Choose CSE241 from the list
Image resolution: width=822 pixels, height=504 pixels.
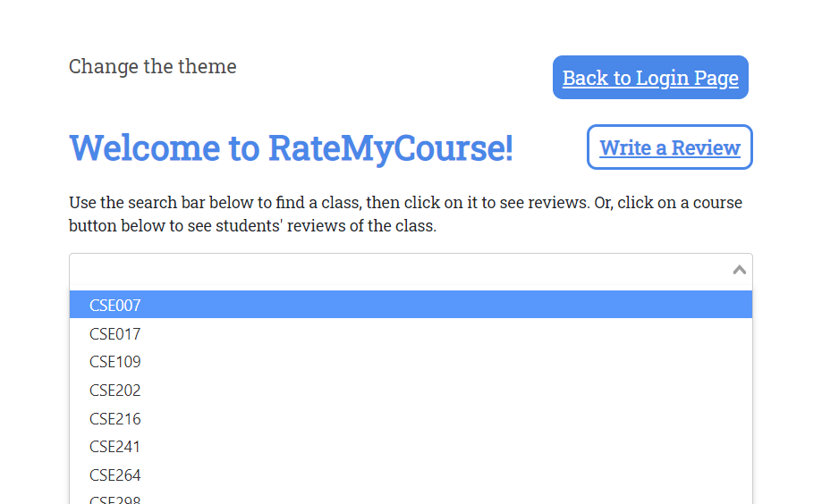pyautogui.click(x=115, y=447)
